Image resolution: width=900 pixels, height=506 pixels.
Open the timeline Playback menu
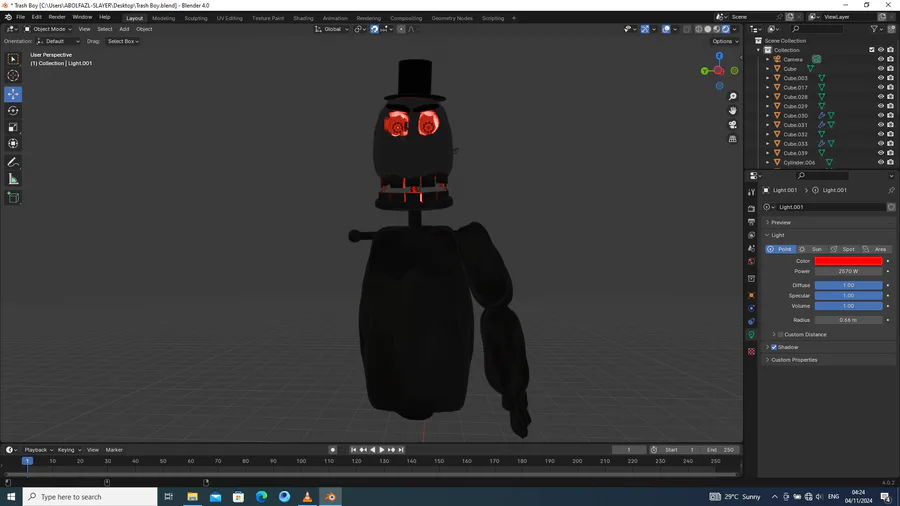38,450
